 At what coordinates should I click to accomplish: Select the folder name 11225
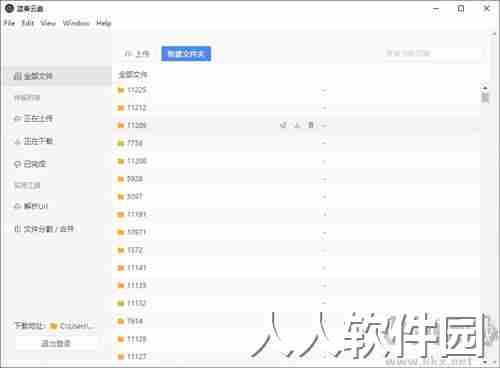pos(137,90)
